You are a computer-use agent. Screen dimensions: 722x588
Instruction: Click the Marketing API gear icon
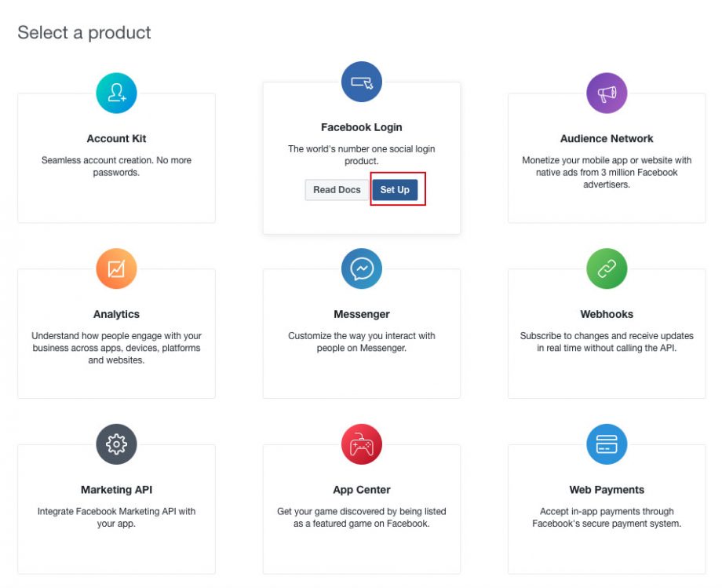point(116,444)
